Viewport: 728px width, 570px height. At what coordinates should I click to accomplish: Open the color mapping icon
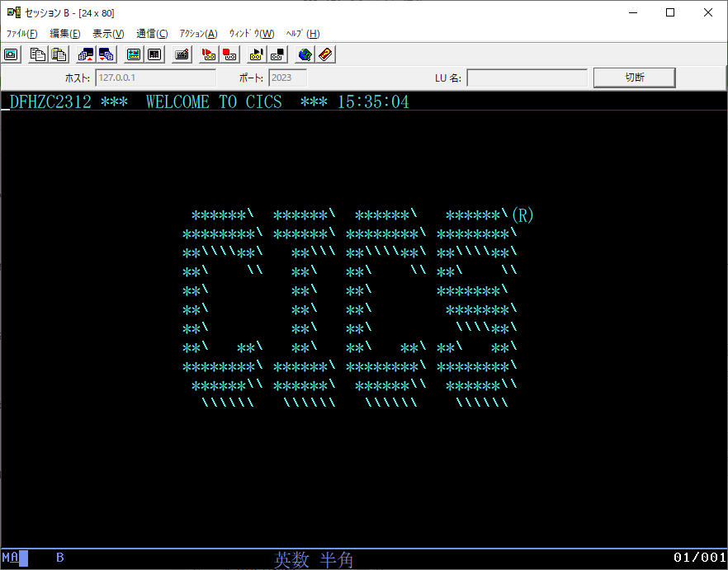click(154, 54)
